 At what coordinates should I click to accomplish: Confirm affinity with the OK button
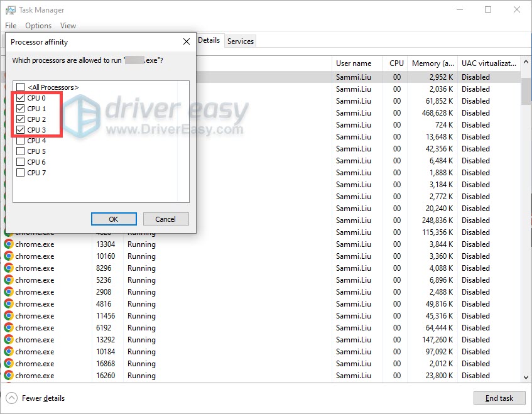(x=114, y=219)
